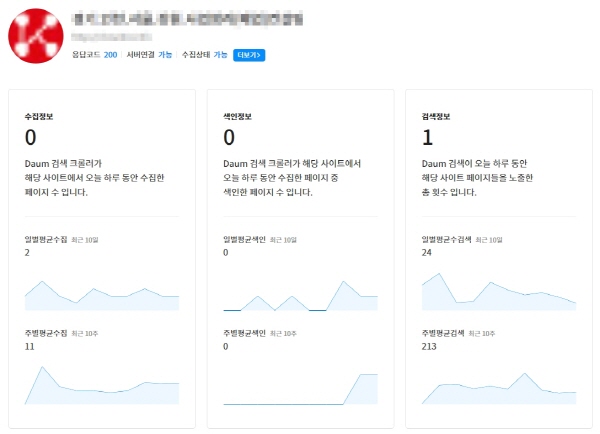Click the daily index chart

click(300, 295)
